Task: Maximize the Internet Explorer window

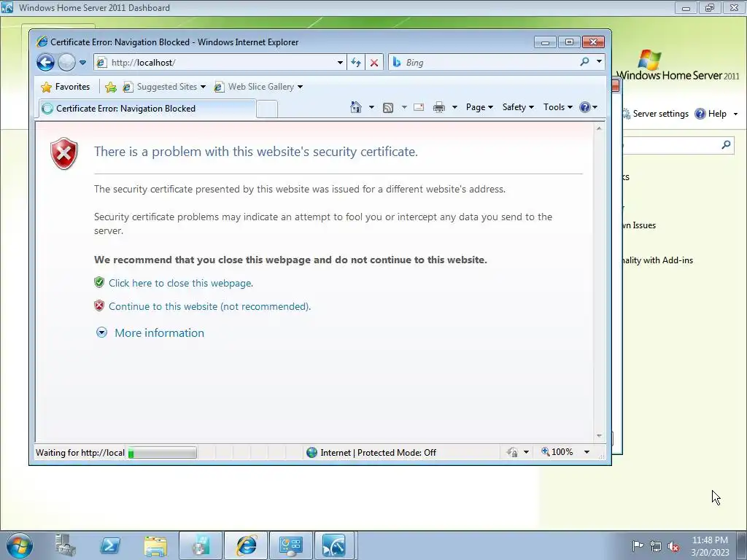Action: (569, 42)
